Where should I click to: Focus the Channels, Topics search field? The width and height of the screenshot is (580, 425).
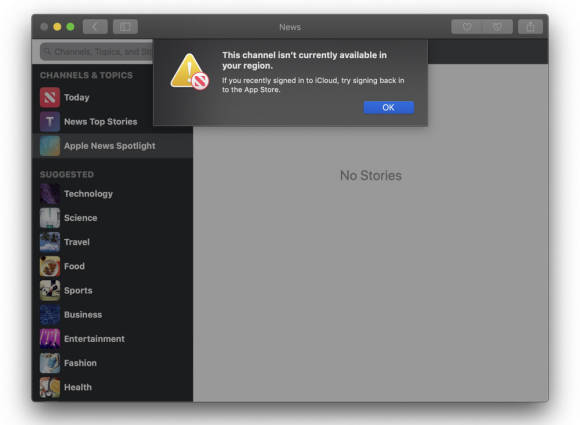(97, 51)
